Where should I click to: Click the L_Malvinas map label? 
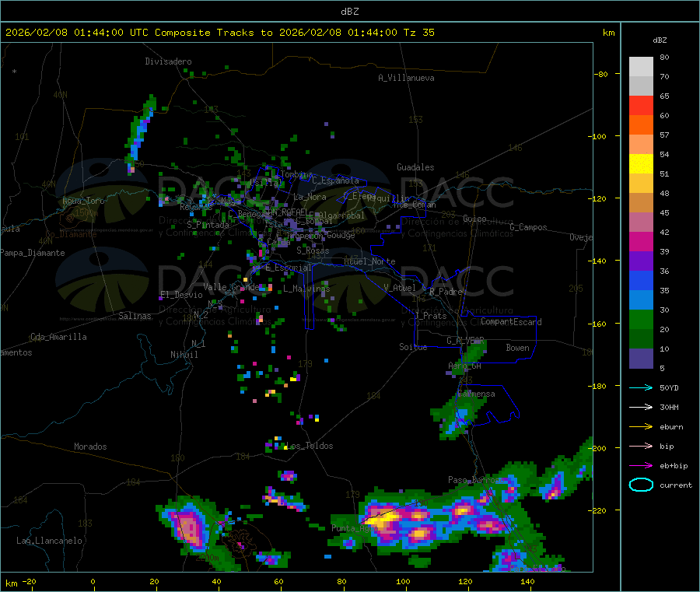point(306,289)
